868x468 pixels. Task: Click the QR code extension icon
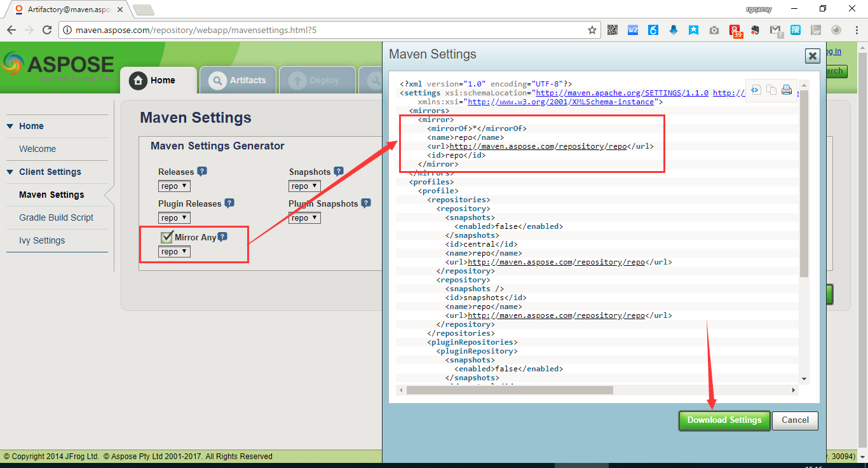pos(613,30)
